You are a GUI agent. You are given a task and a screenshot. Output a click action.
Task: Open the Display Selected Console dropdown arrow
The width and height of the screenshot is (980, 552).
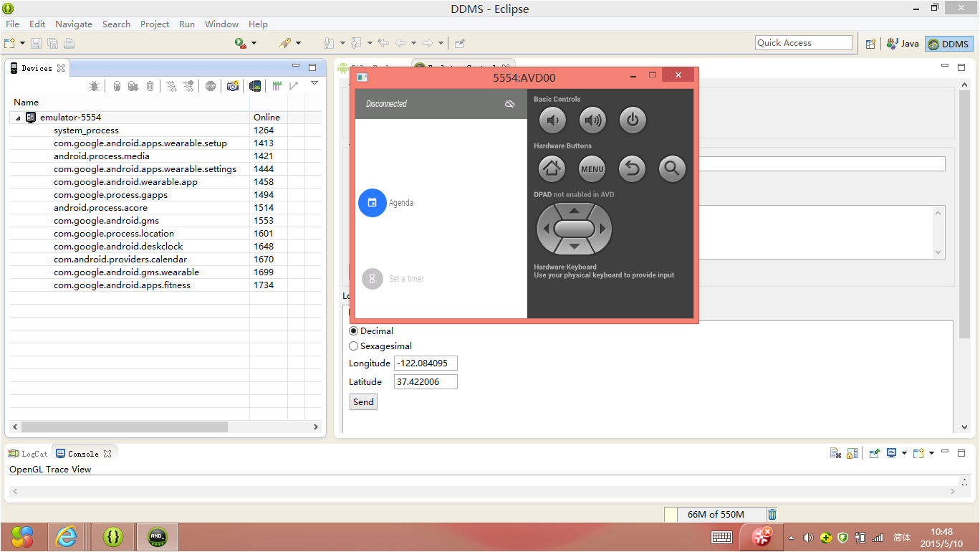[x=904, y=453]
